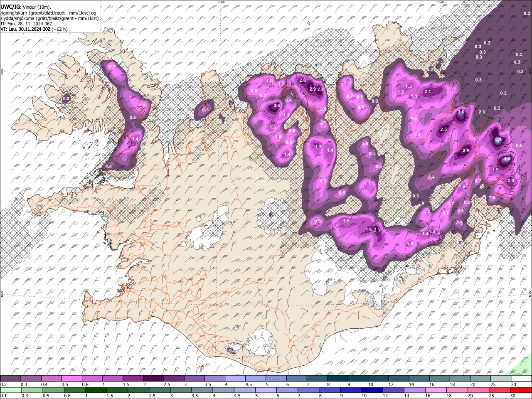The image size is (532, 399).
Task: Click the 1.7 snowfall value on the map
Action: coord(319,147)
